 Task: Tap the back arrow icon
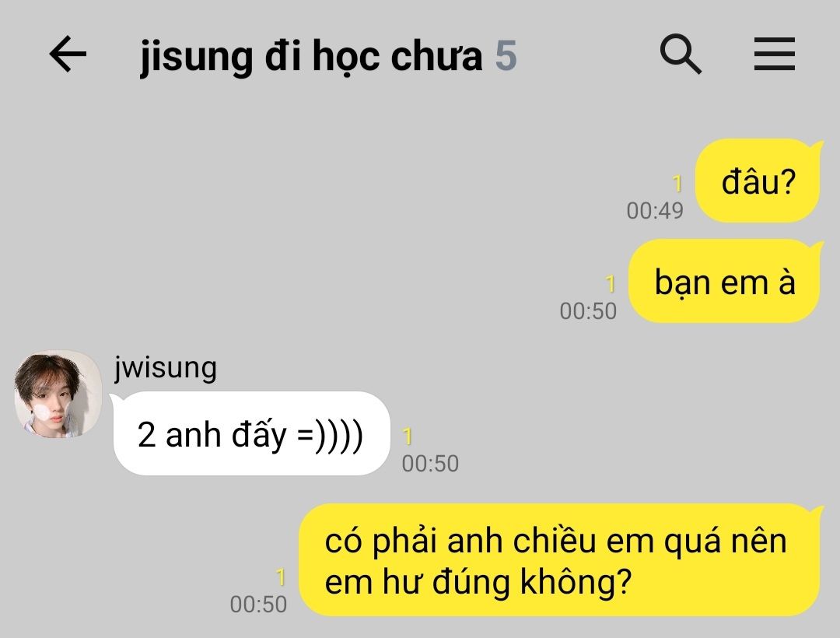[68, 54]
